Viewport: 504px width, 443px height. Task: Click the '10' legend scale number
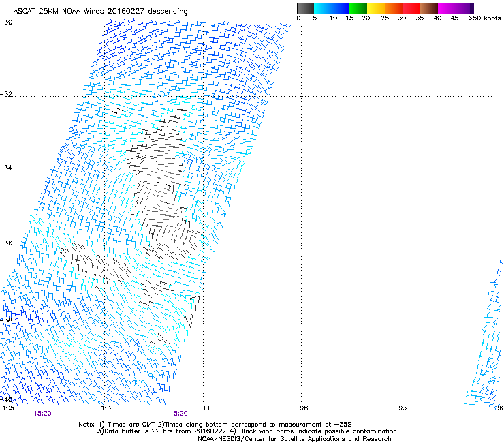pyautogui.click(x=333, y=18)
